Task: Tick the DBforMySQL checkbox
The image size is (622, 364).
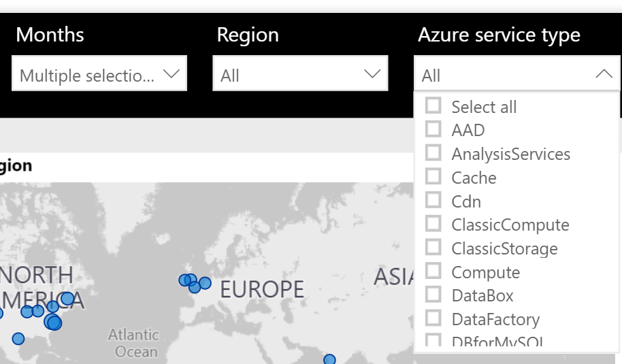Action: click(433, 340)
